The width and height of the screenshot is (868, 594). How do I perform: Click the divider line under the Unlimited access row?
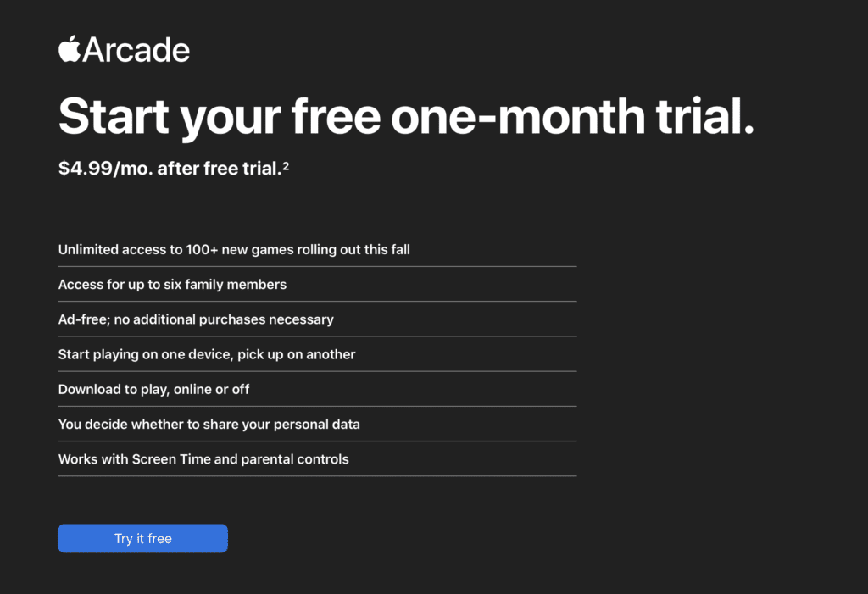click(x=317, y=266)
